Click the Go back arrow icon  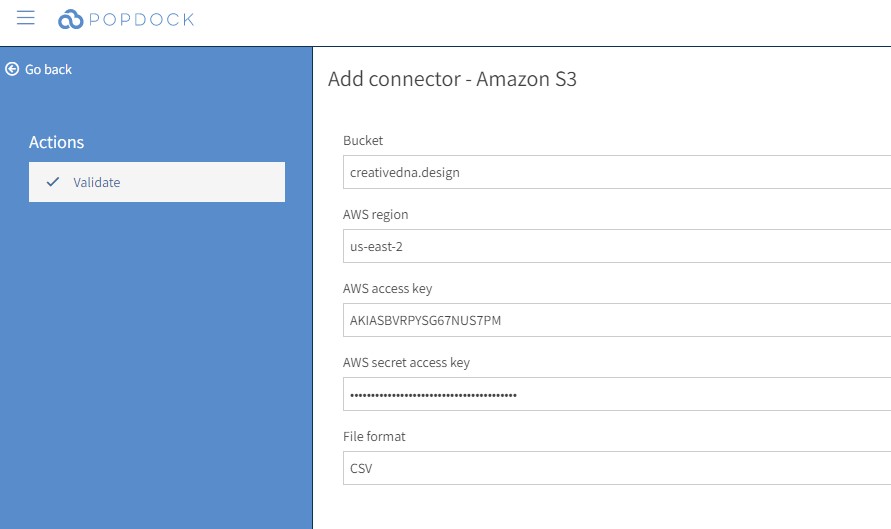[x=12, y=69]
